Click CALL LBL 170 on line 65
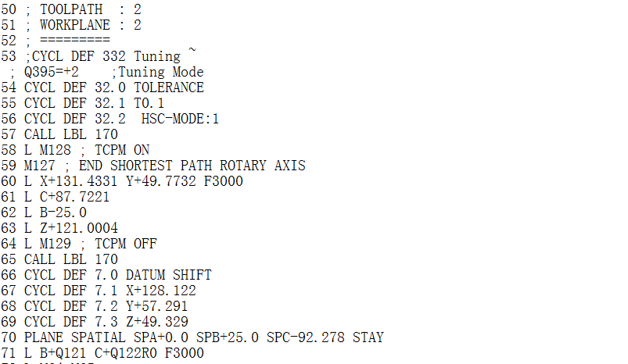The width and height of the screenshot is (628, 364). (70, 259)
